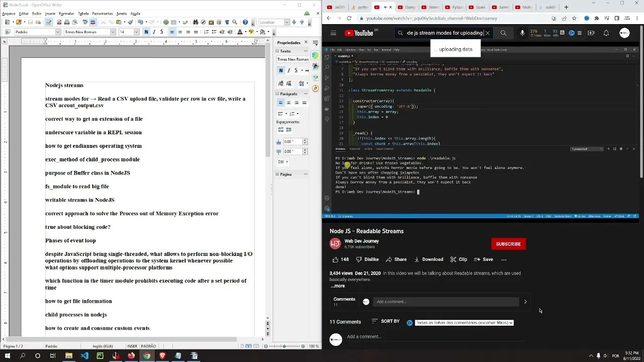Viewport: 644px width, 362px height.
Task: Open the Navigator compass icon in toolbar
Action: pyautogui.click(x=203, y=22)
